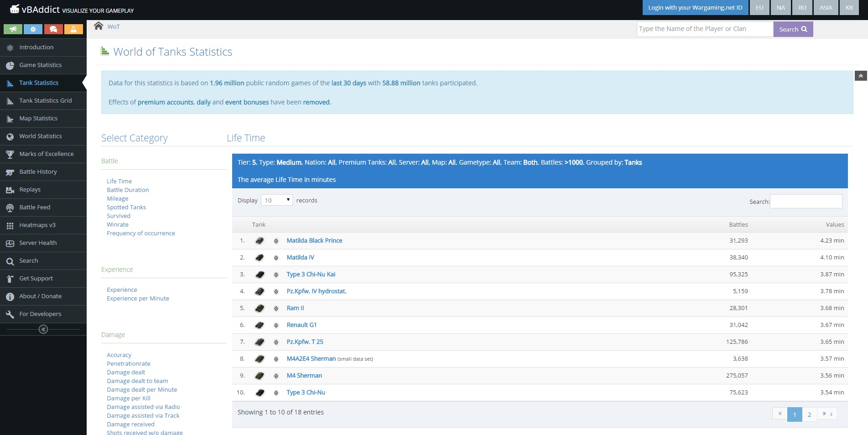Click the red chat bubbles button
This screenshot has height=435, width=868.
point(53,29)
